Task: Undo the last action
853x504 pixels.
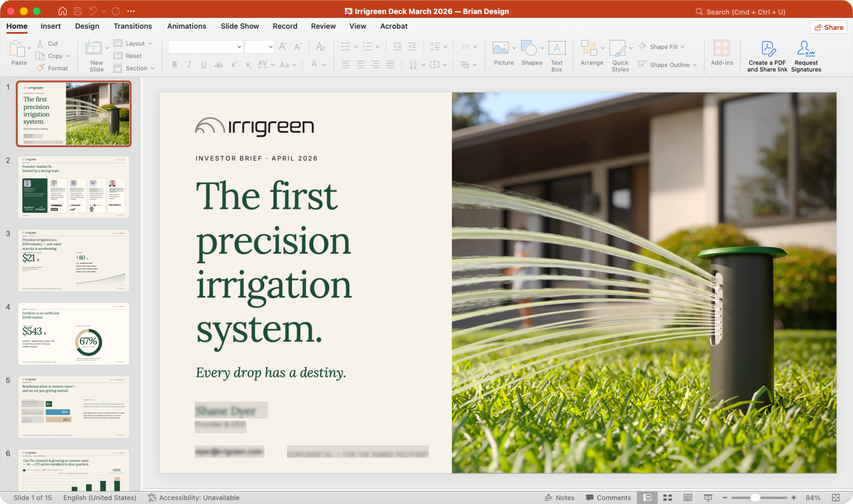Action: coord(93,11)
